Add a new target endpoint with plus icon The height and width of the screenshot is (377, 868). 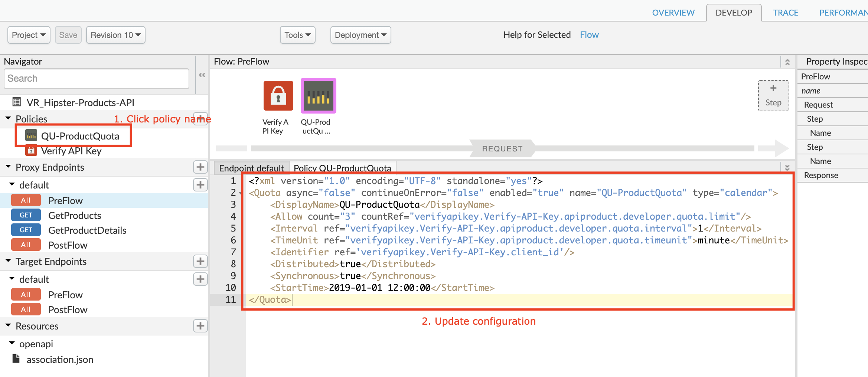coord(200,261)
